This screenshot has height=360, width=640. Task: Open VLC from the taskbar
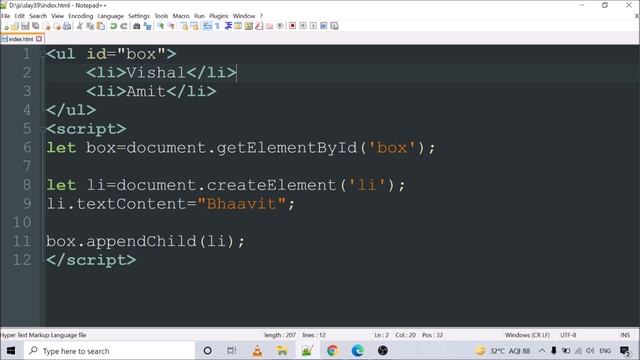click(257, 351)
